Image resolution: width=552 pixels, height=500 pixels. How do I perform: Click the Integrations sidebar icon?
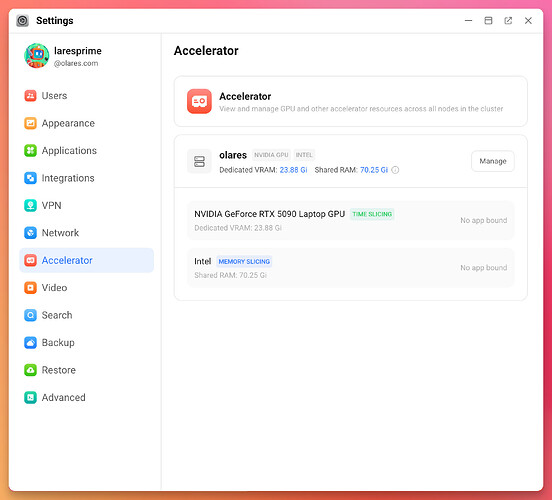click(x=30, y=178)
